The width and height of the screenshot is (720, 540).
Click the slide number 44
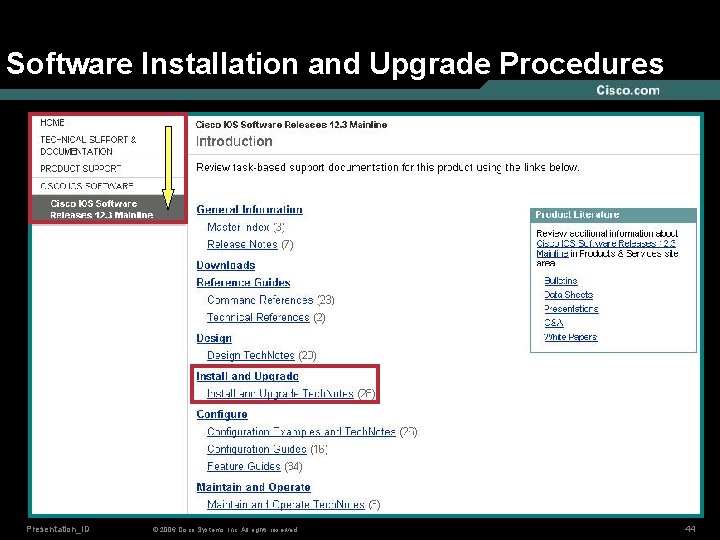[x=690, y=529]
